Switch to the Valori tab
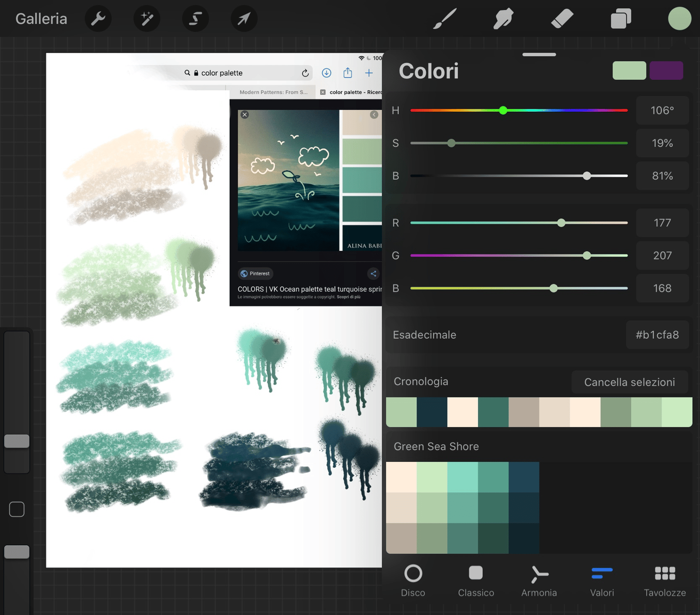Image resolution: width=700 pixels, height=615 pixels. (602, 581)
